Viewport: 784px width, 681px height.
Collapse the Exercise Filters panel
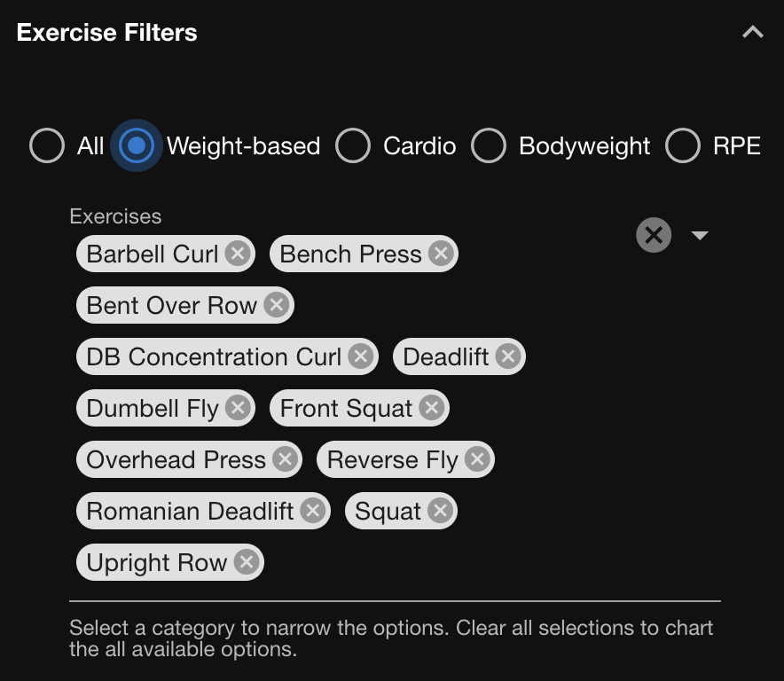tap(753, 33)
